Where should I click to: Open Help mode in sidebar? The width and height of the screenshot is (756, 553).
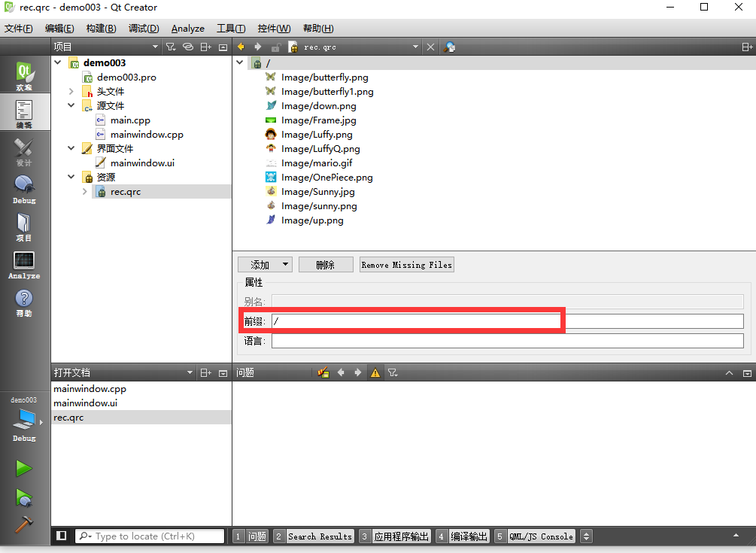tap(24, 302)
